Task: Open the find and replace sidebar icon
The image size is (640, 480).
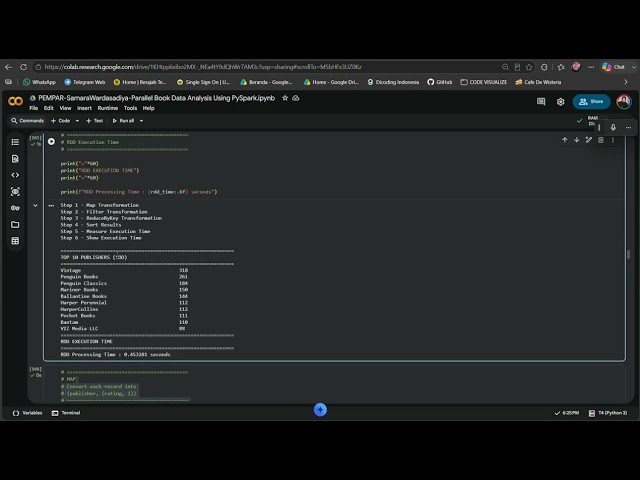Action: (15, 159)
